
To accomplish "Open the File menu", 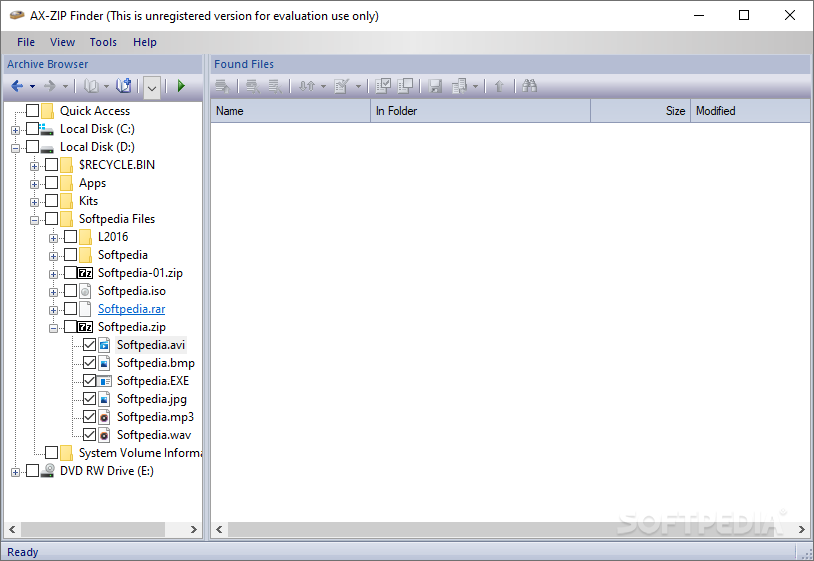I will click(x=26, y=42).
